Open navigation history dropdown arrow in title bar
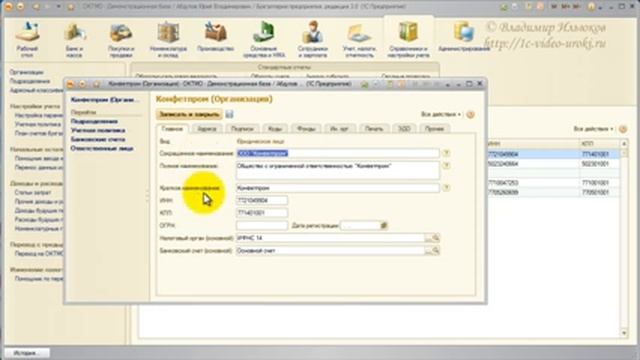 click(x=58, y=7)
